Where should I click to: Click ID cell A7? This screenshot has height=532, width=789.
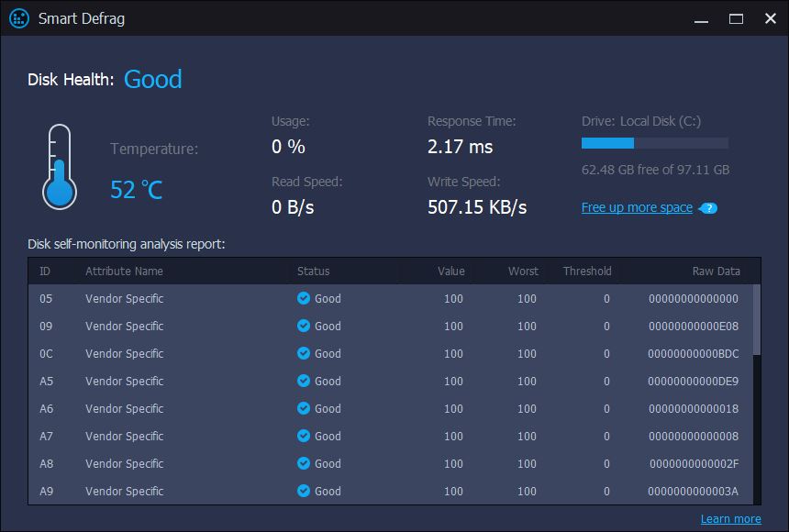click(46, 436)
